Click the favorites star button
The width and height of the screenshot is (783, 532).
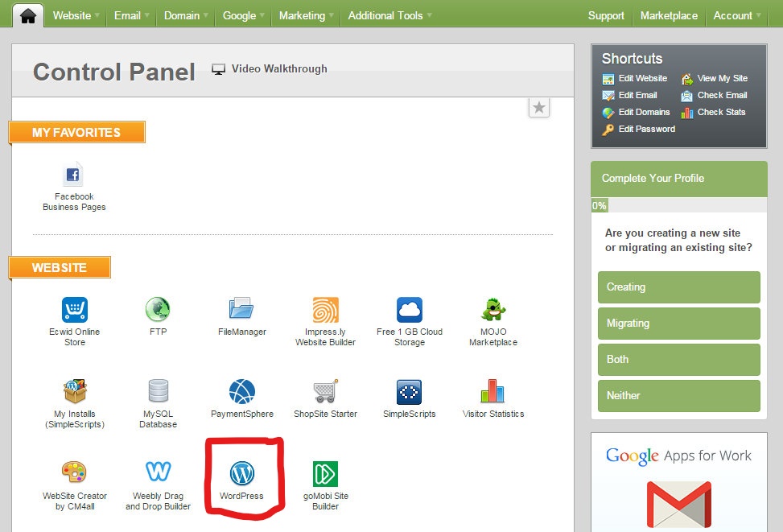click(x=538, y=108)
